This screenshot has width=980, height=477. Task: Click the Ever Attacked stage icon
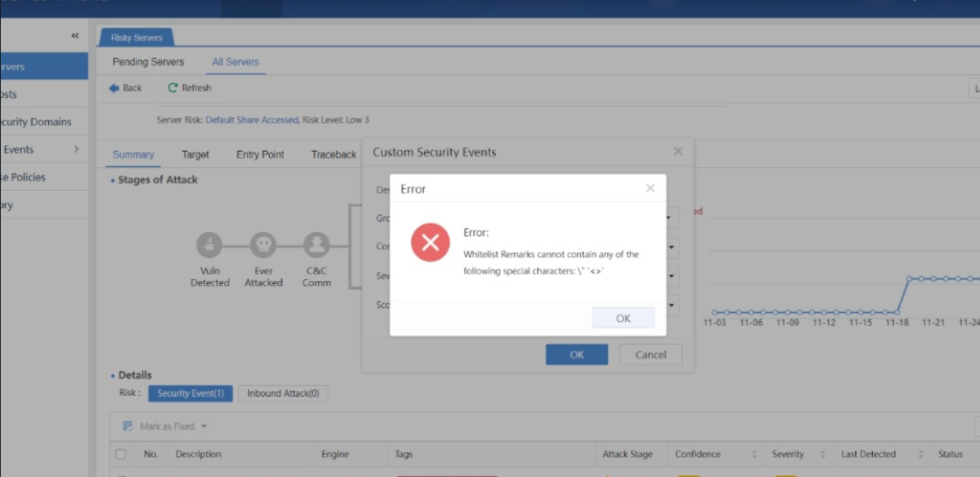[x=263, y=245]
